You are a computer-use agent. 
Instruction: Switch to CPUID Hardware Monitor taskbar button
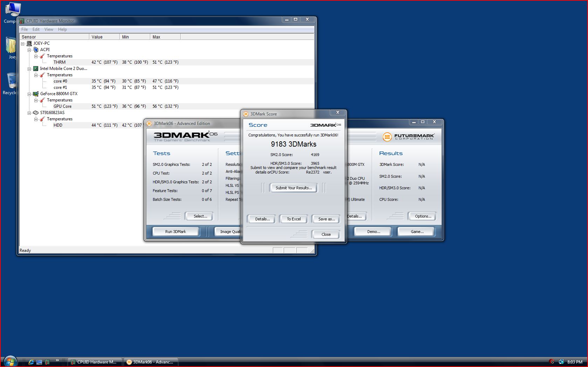(x=95, y=362)
